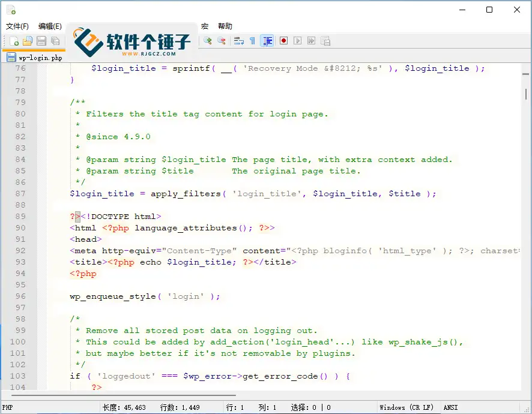
Task: Click '@since 4.9.0' comment text
Action: tap(118, 137)
